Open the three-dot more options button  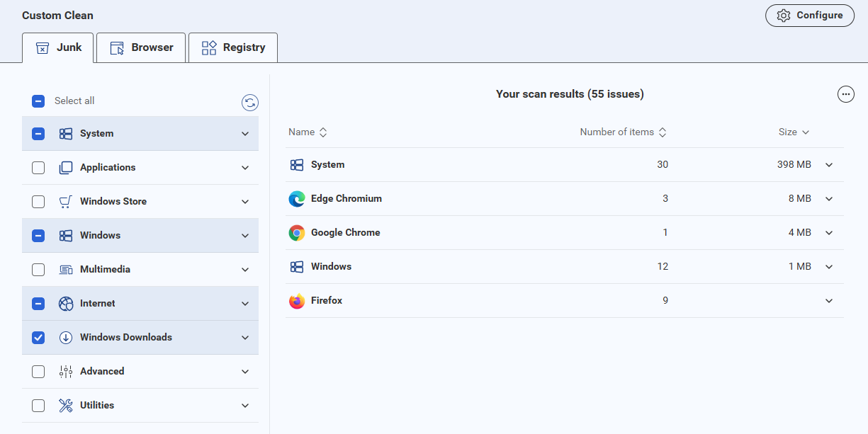845,94
